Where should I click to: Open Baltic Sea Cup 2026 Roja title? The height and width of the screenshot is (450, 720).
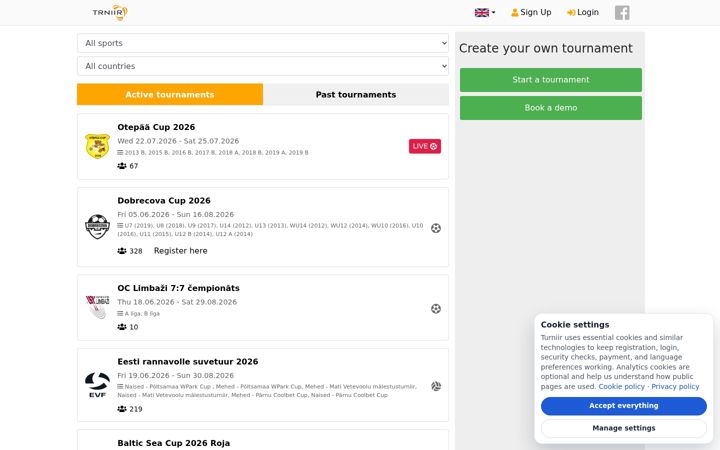(x=174, y=443)
